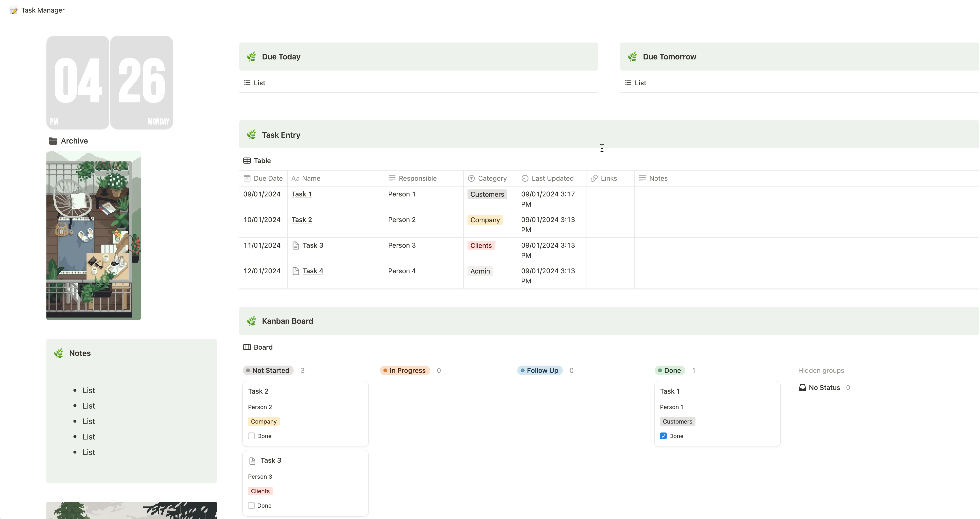This screenshot has height=519, width=980.
Task: Select the List tab under Due Today
Action: pyautogui.click(x=255, y=83)
